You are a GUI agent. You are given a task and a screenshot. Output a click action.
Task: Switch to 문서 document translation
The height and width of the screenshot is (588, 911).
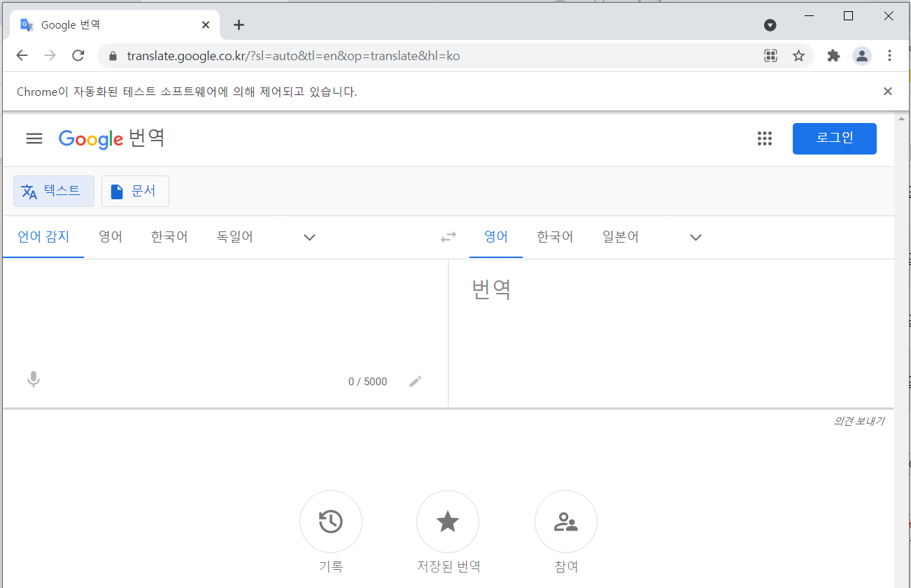point(135,191)
